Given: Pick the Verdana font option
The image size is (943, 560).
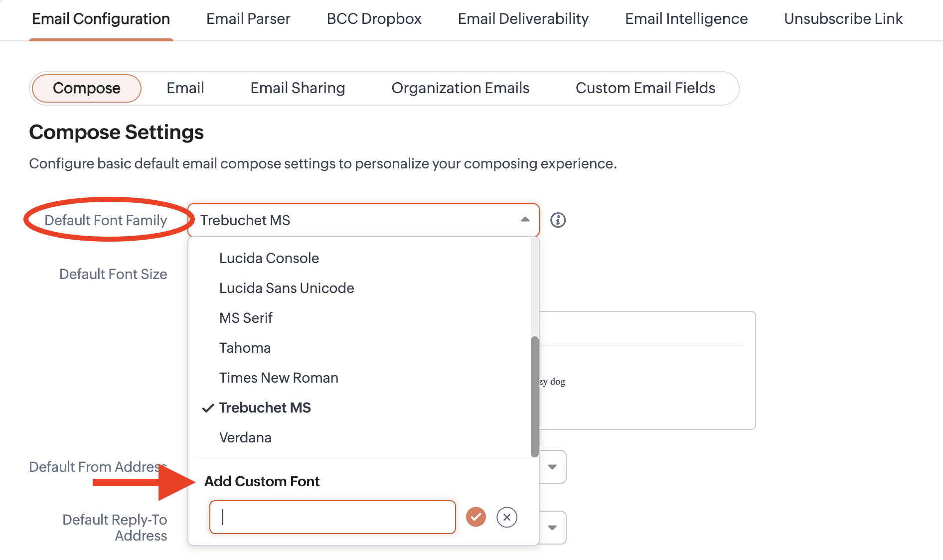Looking at the screenshot, I should coord(245,437).
